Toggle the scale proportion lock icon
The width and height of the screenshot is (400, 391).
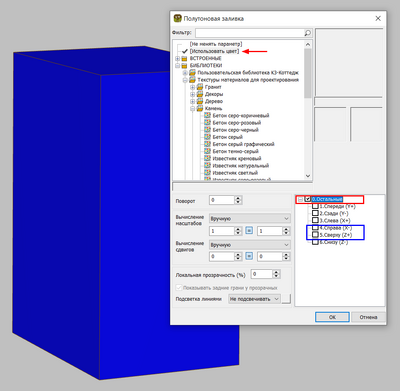(x=249, y=230)
